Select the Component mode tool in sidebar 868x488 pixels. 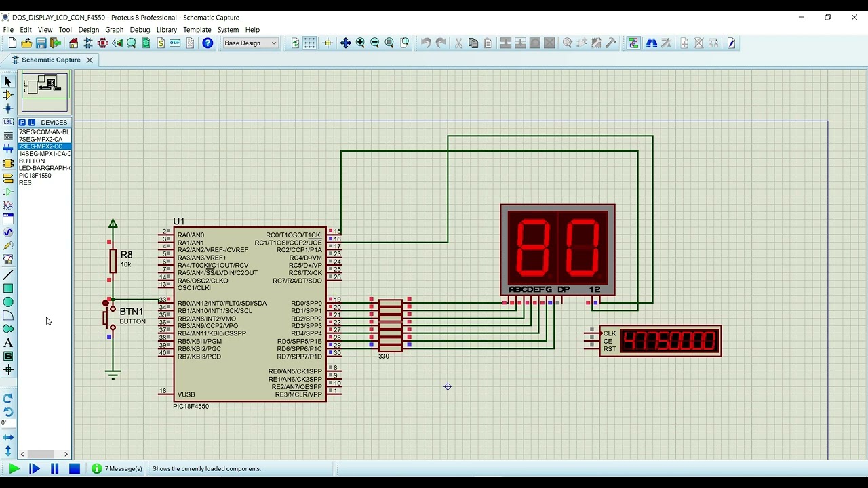point(8,95)
